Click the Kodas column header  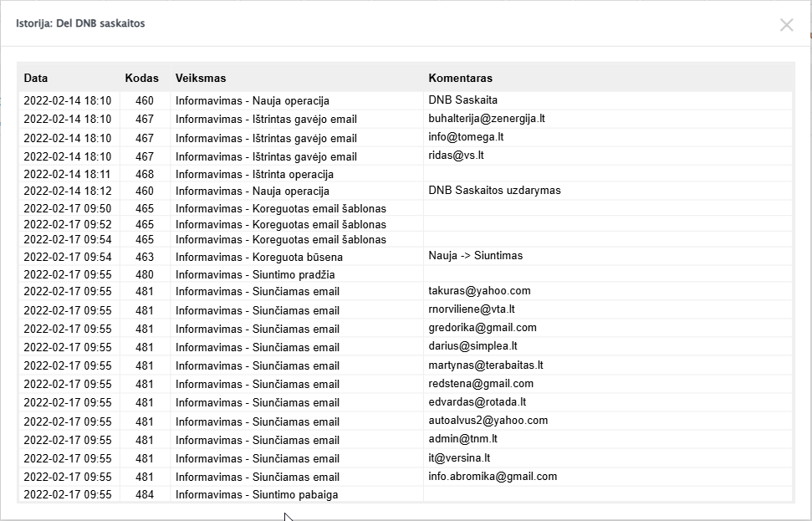(141, 79)
